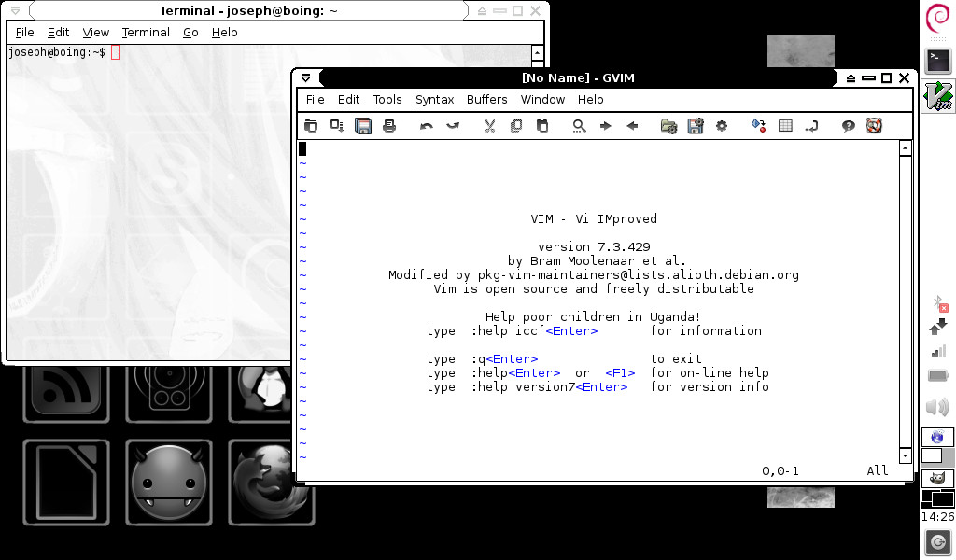
Task: Click GVIM scrollbar up arrow
Action: [x=906, y=148]
